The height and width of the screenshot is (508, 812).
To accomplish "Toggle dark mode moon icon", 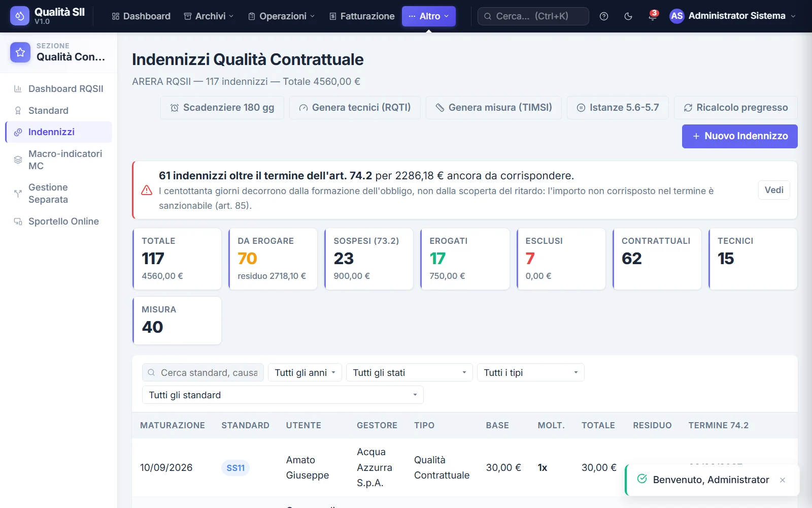I will click(628, 16).
